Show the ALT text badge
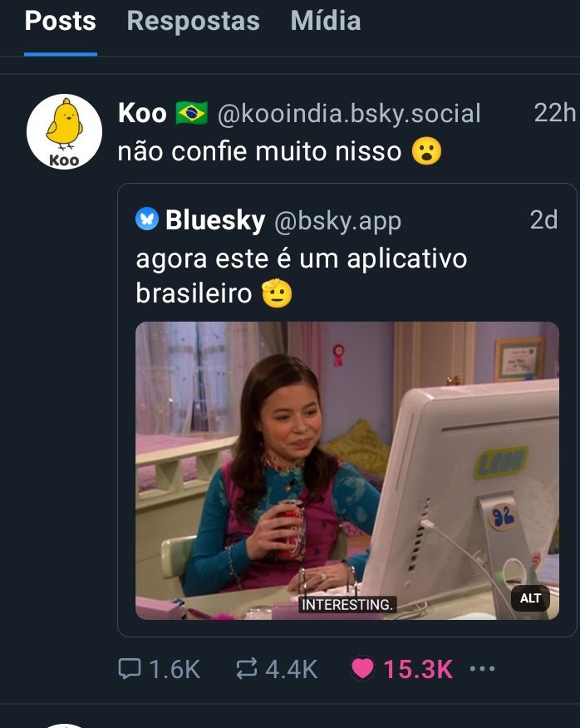 (530, 598)
